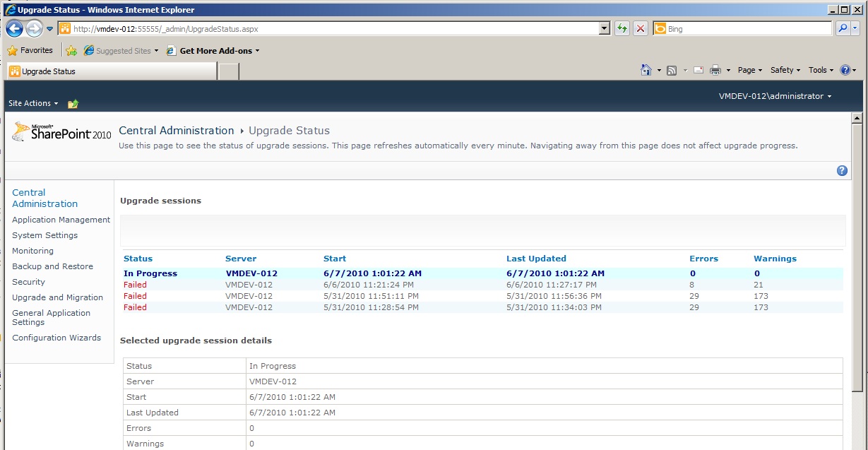Click the Add to Favorites Bar icon

click(x=71, y=50)
